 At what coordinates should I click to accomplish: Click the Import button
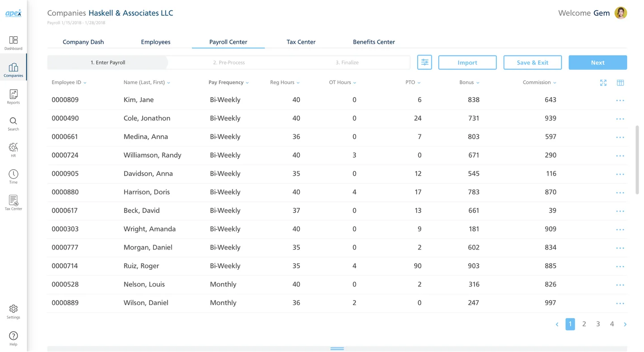pyautogui.click(x=467, y=62)
